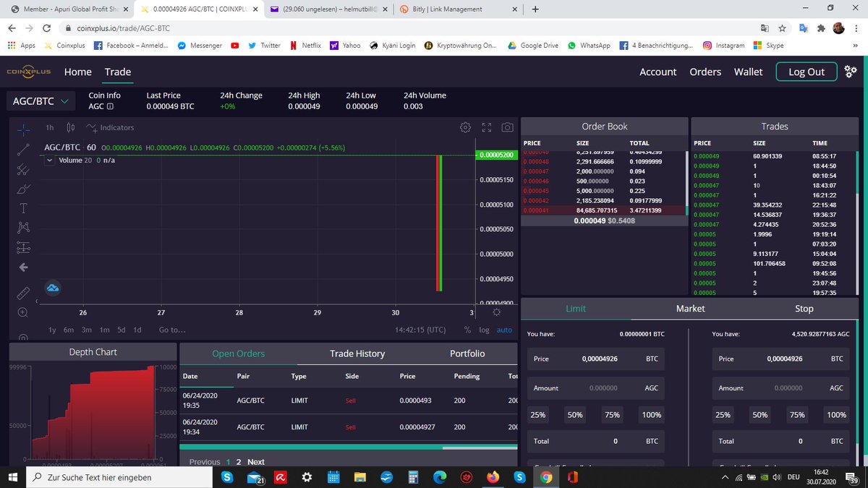This screenshot has width=868, height=488.
Task: Set sell amount to 50%
Action: coord(760,415)
